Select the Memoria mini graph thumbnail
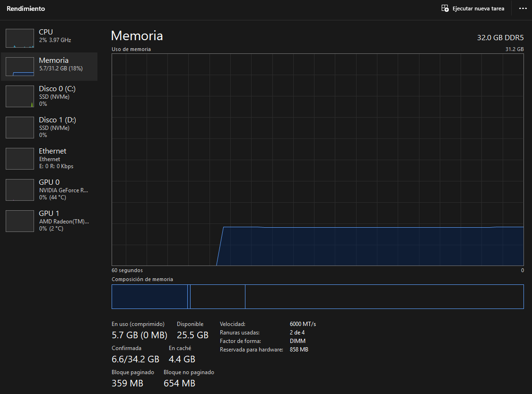Screen dimensions: 532x394 (20, 67)
